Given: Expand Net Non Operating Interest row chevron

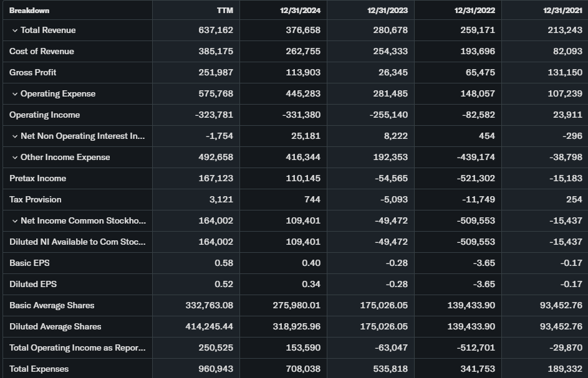Looking at the screenshot, I should point(15,136).
